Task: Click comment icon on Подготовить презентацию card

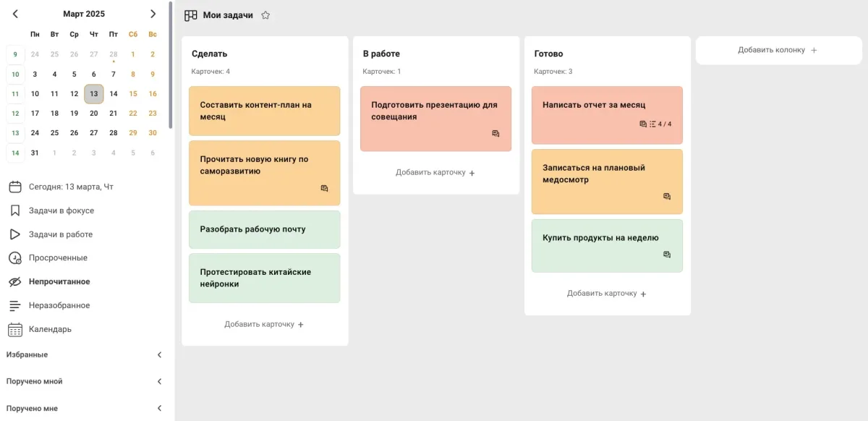Action: pyautogui.click(x=495, y=134)
